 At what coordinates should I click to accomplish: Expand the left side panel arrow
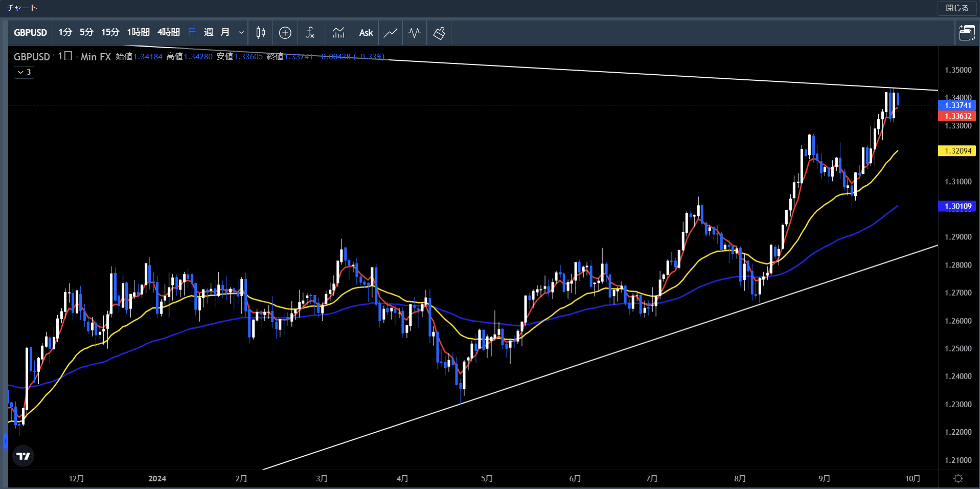pyautogui.click(x=5, y=441)
